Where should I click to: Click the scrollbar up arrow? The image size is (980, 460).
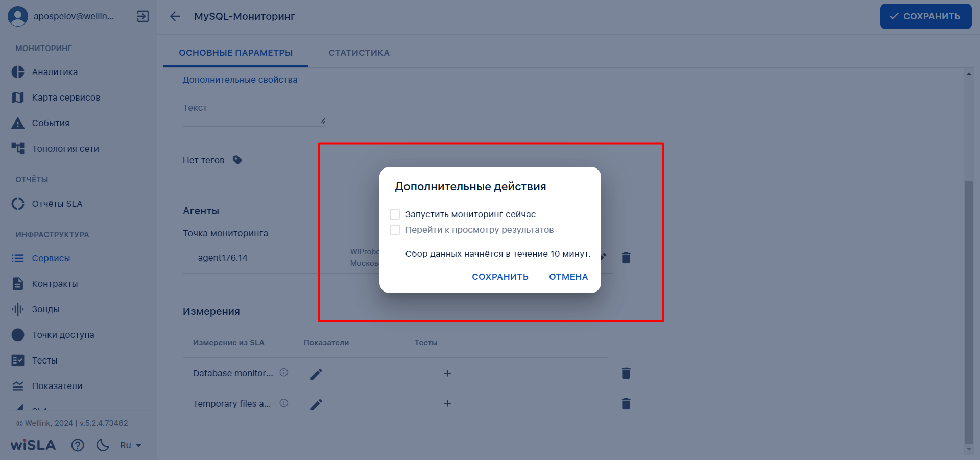click(x=969, y=74)
